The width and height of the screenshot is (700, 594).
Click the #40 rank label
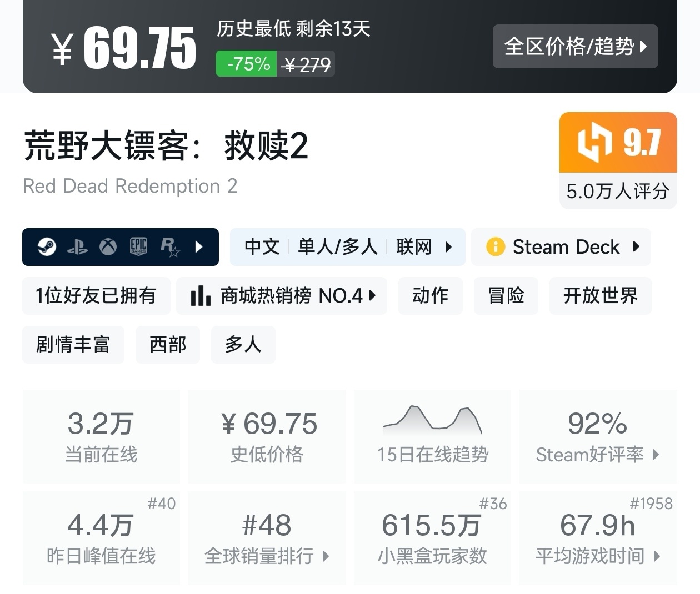point(162,504)
